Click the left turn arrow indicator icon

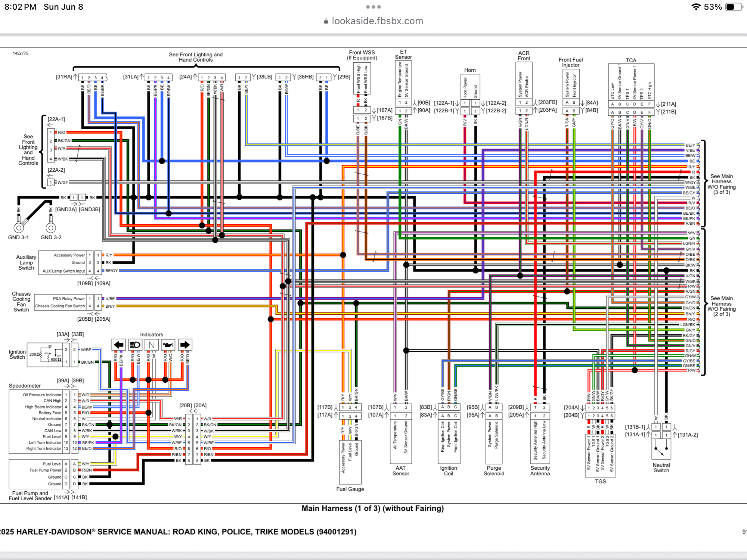pyautogui.click(x=119, y=345)
